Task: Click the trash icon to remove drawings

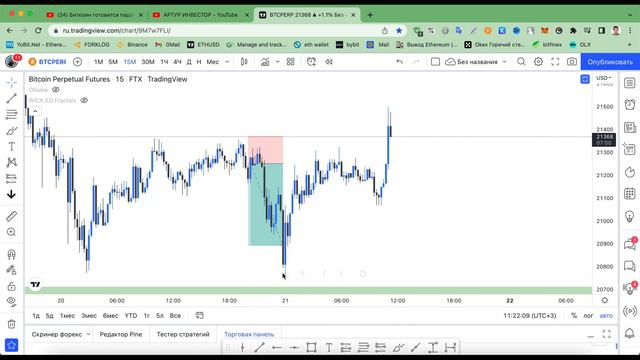Action: point(11,324)
